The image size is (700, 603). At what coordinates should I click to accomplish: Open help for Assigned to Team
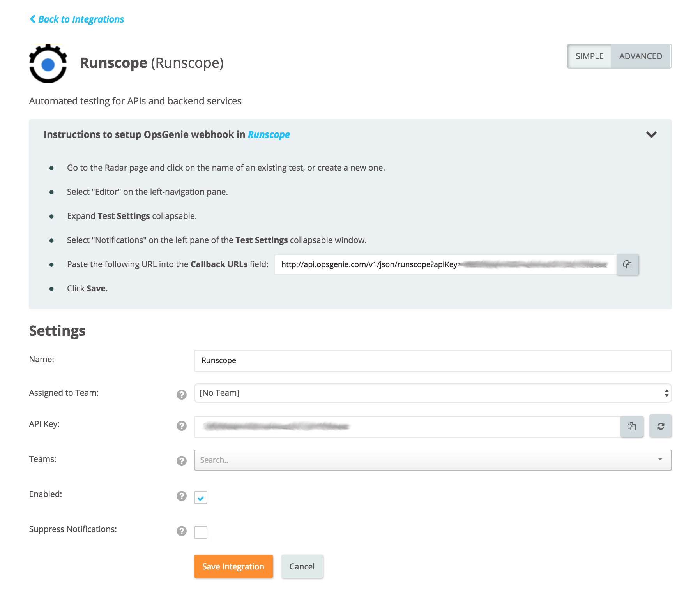(182, 395)
